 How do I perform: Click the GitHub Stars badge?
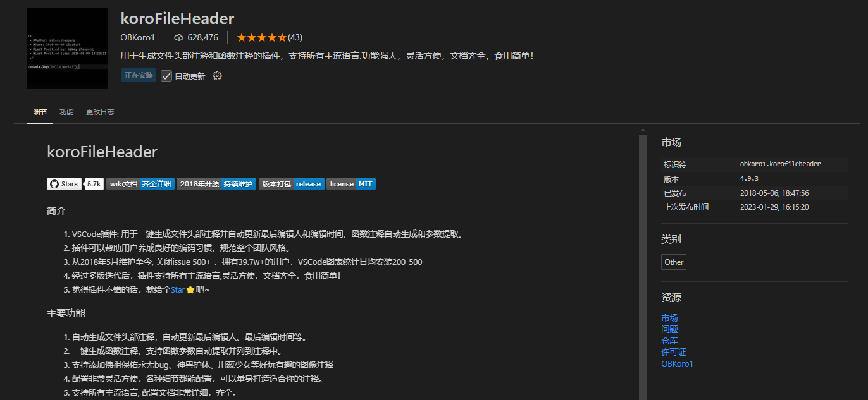click(64, 184)
